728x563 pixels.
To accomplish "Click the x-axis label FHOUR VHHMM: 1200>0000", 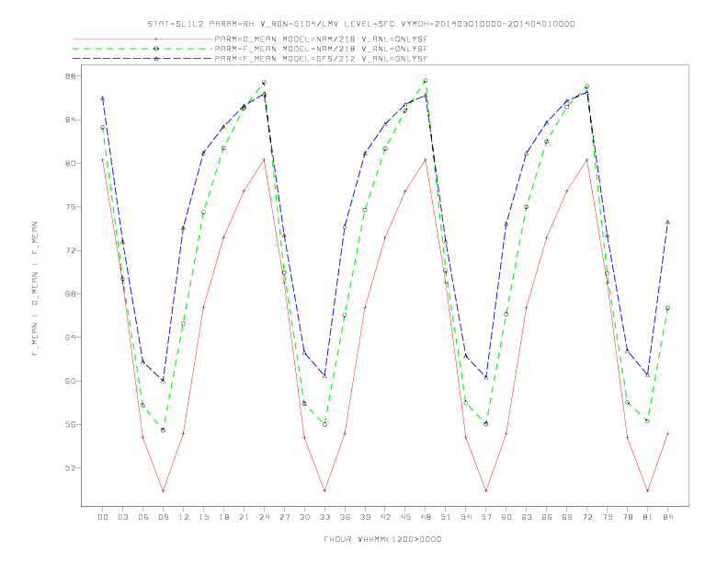I will [382, 539].
